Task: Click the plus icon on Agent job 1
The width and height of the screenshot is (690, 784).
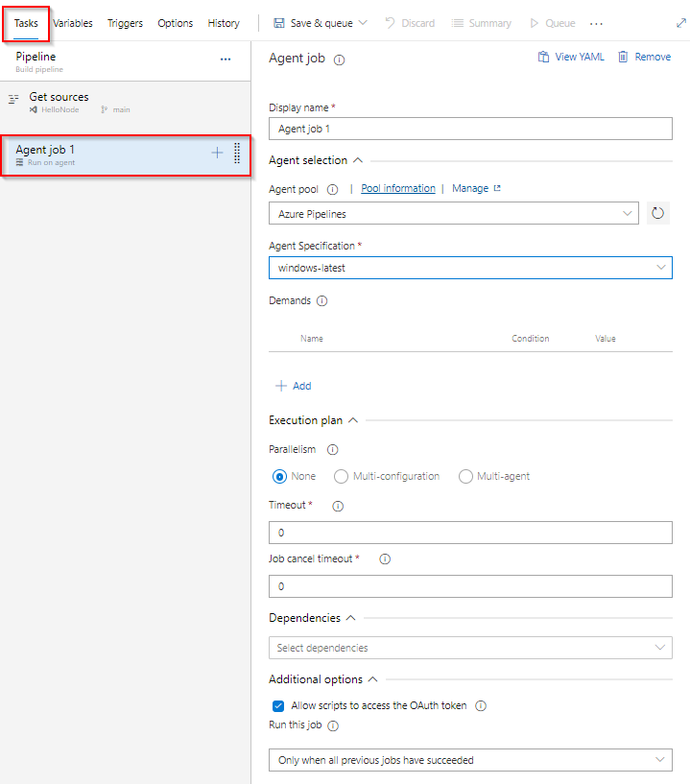Action: click(217, 154)
